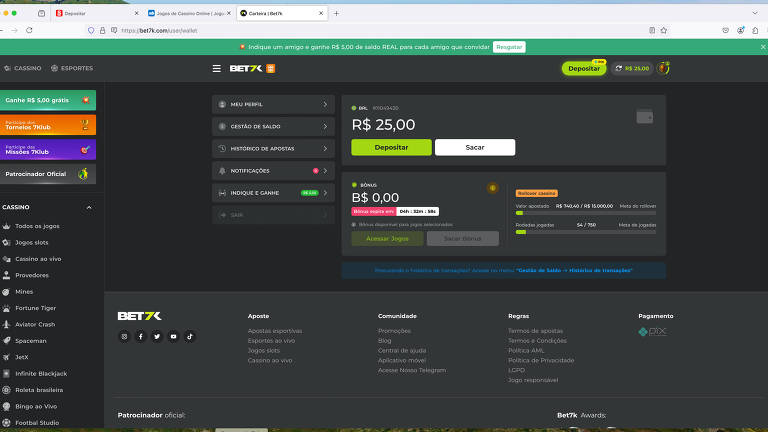The height and width of the screenshot is (432, 768).
Task: Click the Acessar Jogos button
Action: click(x=387, y=239)
